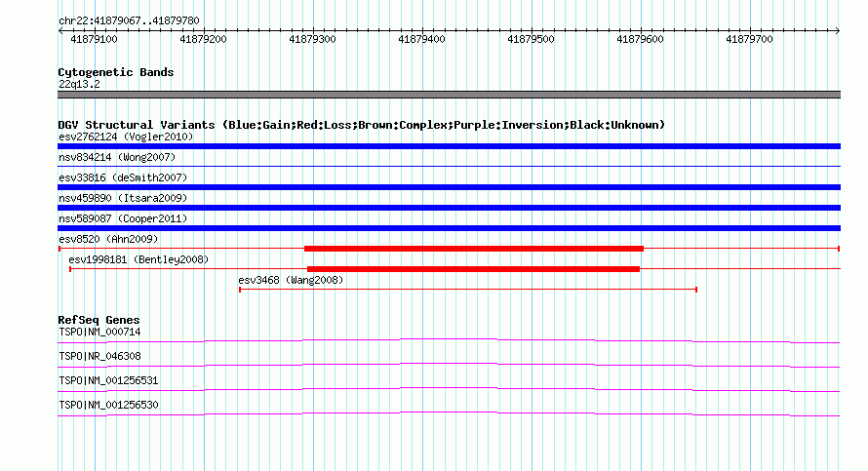Screen dimensions: 868x471
Task: Click ruler tick label 41879100
Action: pyautogui.click(x=94, y=39)
